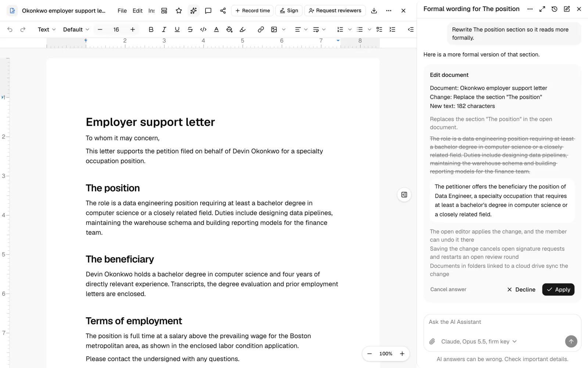
Task: Open the share icon in the top bar
Action: [x=223, y=11]
